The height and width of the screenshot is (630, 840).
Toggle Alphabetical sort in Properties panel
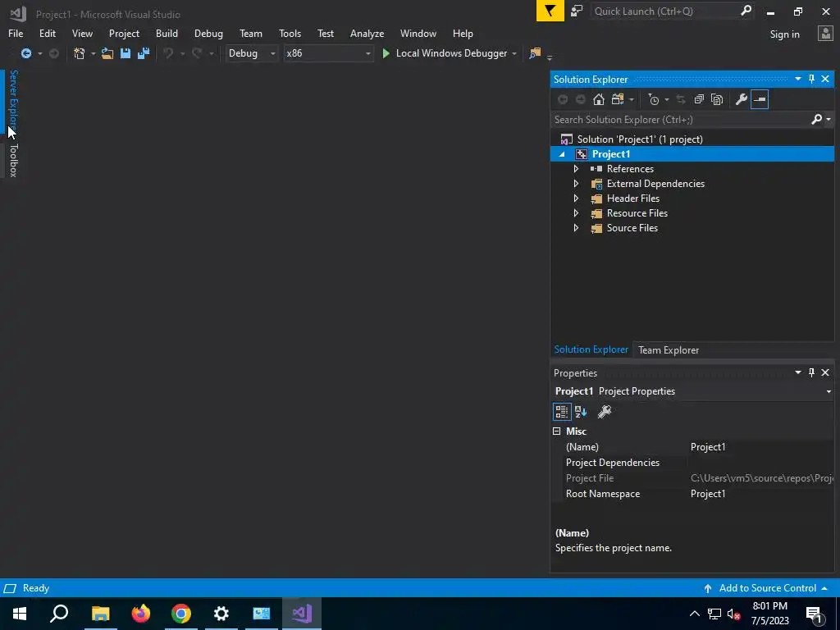[581, 412]
